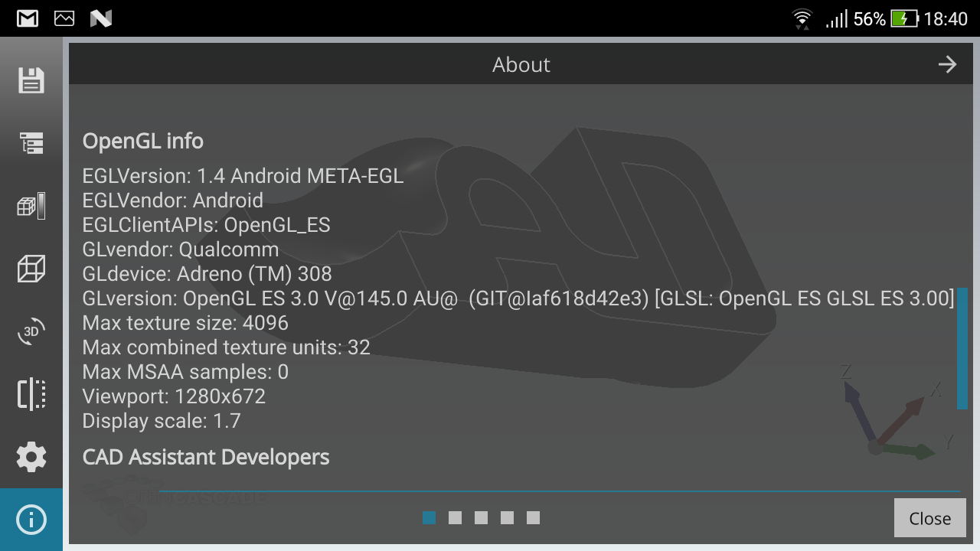The image size is (980, 551).
Task: Select the shaded display mode icon
Action: (x=31, y=206)
